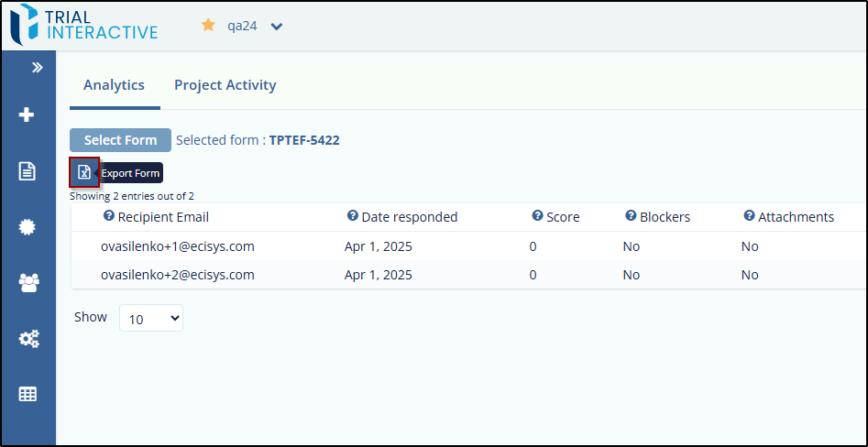Screen dimensions: 868x447
Task: Click help icon beside Recipient Email
Action: tap(109, 216)
